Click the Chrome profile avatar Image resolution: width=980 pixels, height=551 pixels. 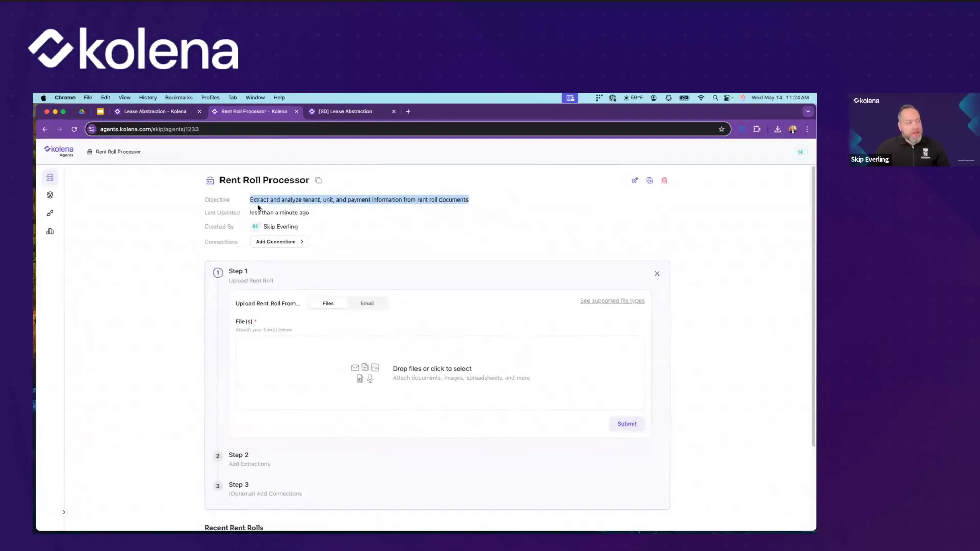(793, 129)
